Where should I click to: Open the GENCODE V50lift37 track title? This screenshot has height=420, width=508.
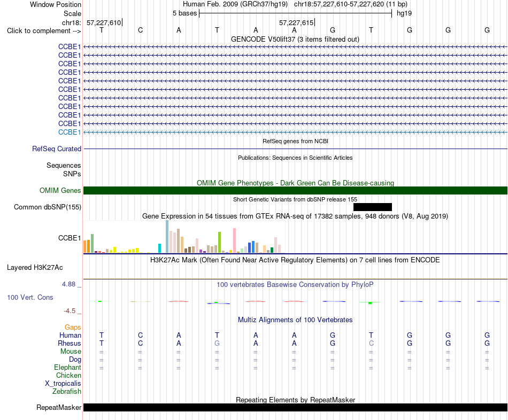coord(295,39)
